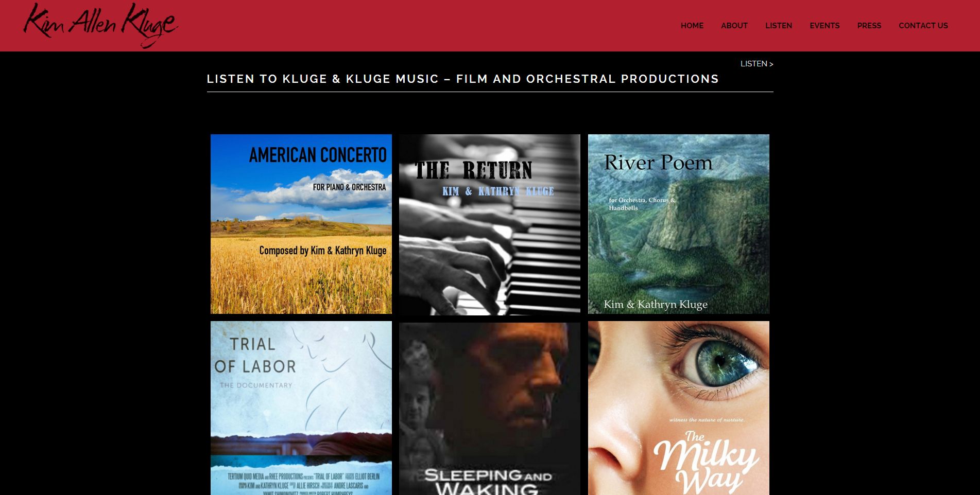Choose the Sleeping and Waking poster
Viewport: 980px width, 495px height.
click(x=490, y=408)
